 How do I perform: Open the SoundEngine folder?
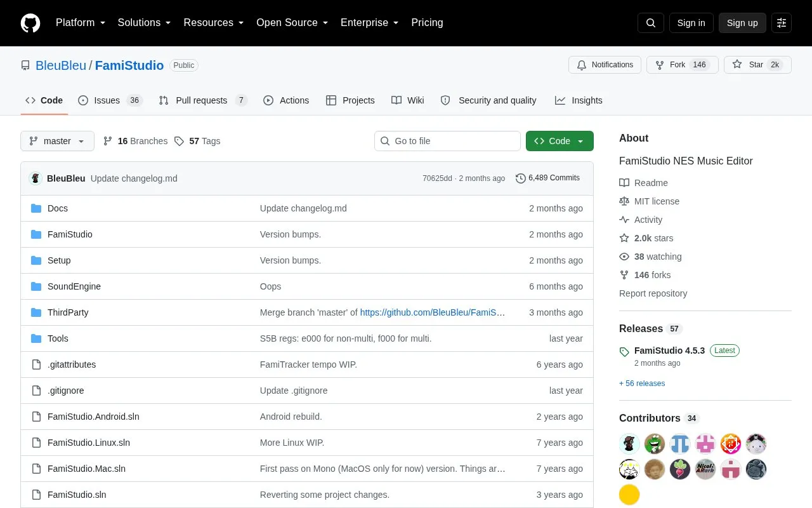pos(74,286)
